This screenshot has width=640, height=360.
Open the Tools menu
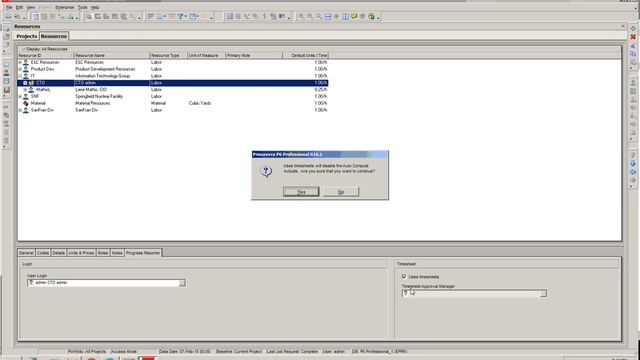click(x=82, y=7)
